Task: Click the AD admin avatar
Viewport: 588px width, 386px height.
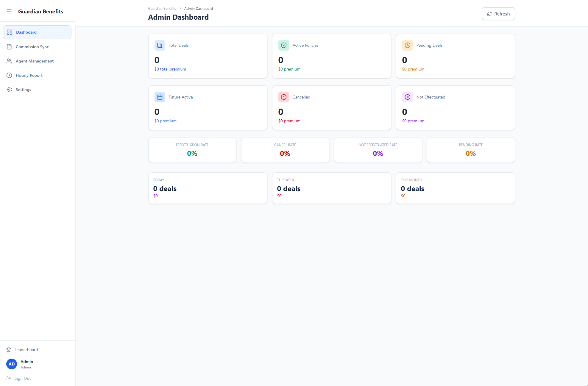Action: pos(11,364)
